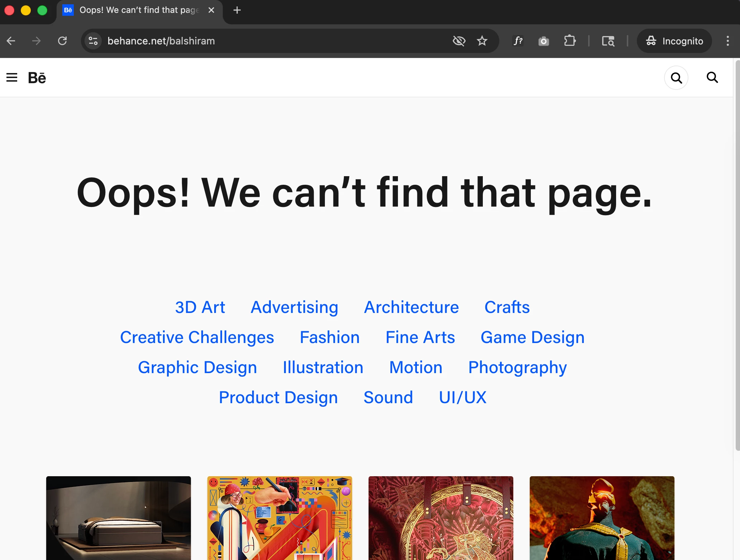Open Chrome three-dot menu
The width and height of the screenshot is (740, 560).
click(727, 41)
